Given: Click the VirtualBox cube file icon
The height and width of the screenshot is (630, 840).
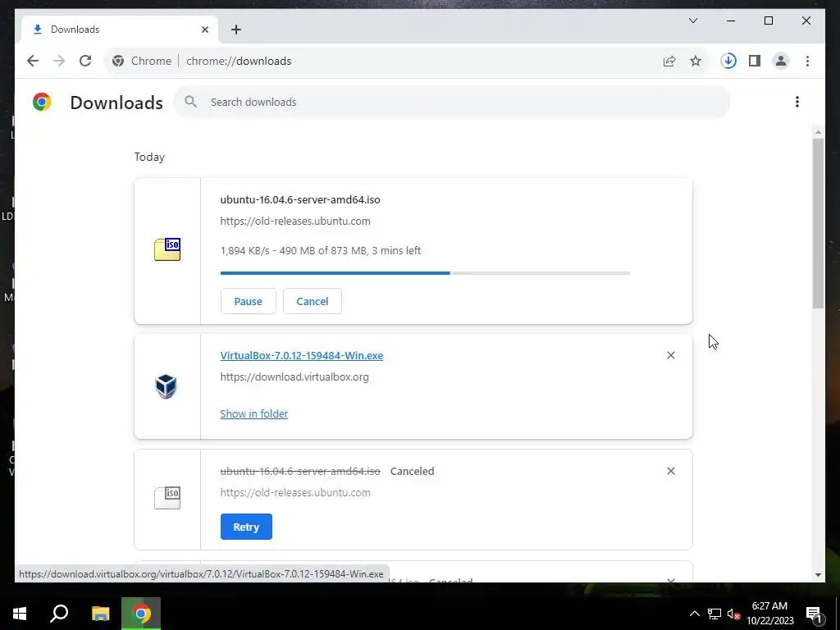Looking at the screenshot, I should 166,386.
